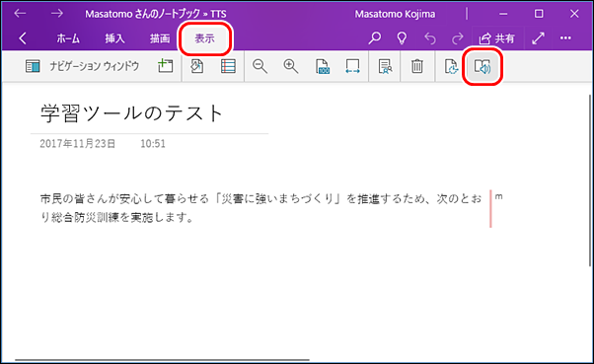Close the OneNote window
This screenshot has height=364, width=594.
point(574,14)
